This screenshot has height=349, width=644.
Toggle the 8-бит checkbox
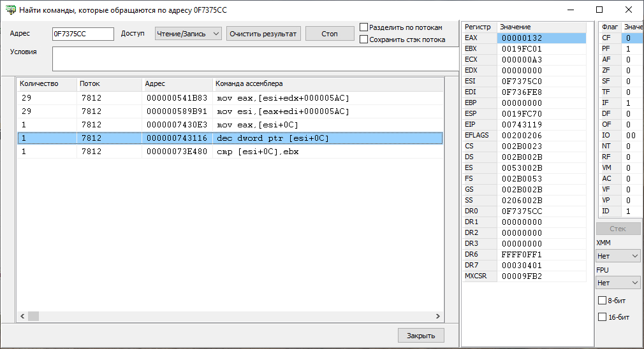pos(602,301)
